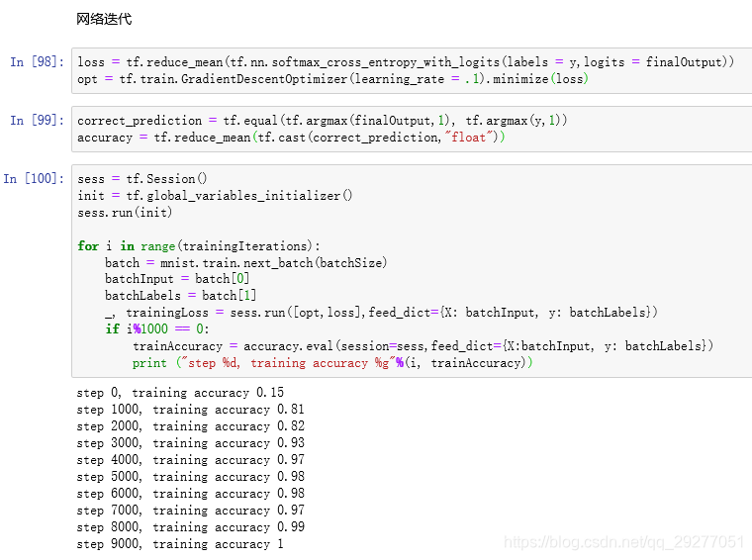Click the batchLabels = batch[1] line
The width and height of the screenshot is (752, 560).
tap(180, 296)
